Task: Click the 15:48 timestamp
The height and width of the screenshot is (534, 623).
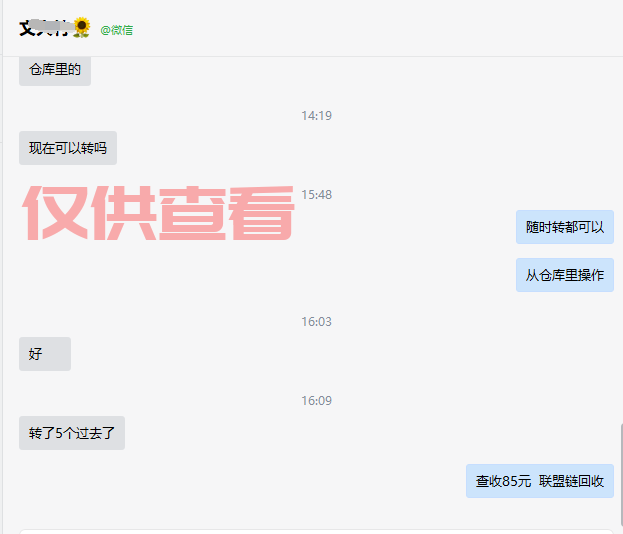Action: 316,195
